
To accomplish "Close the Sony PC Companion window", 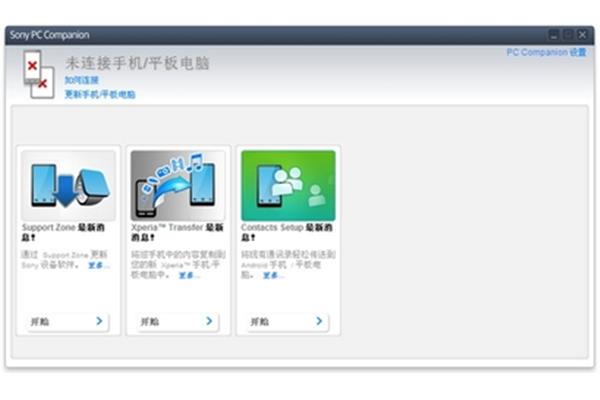I will (x=582, y=35).
